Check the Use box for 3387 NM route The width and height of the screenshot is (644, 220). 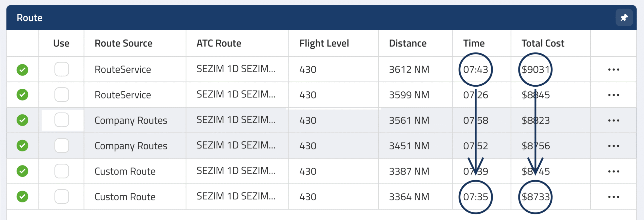pos(62,171)
